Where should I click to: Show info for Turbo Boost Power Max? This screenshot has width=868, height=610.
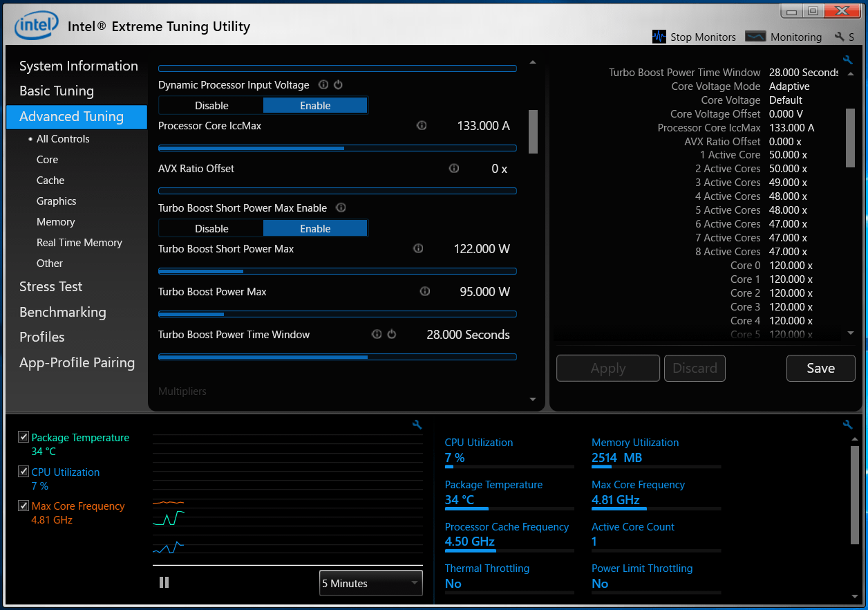point(425,291)
